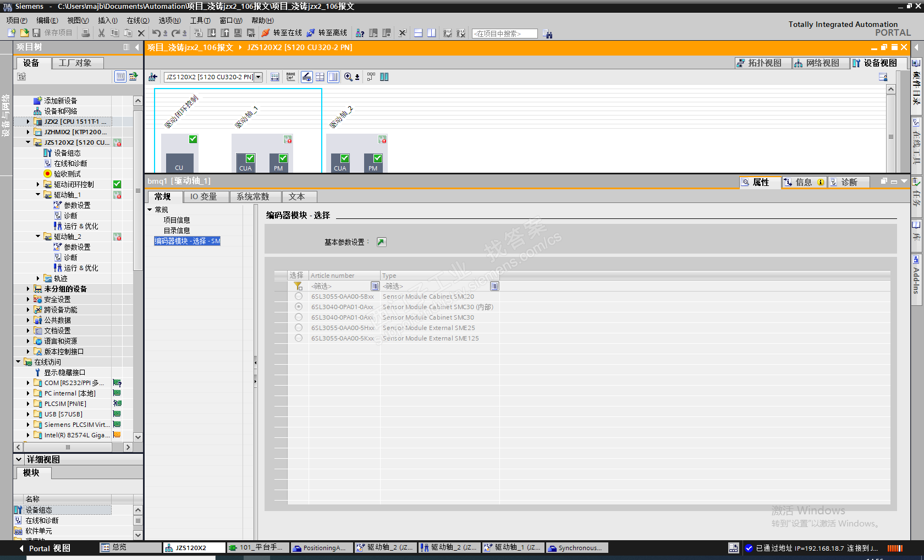Viewport: 924px width, 560px height.
Task: Click the details view icon in project tree
Action: [120, 76]
